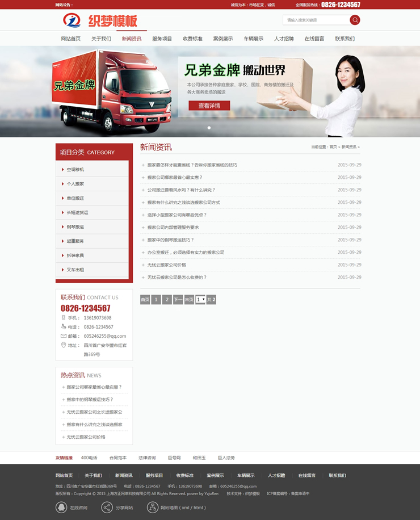Click the search keyword input field
Screen dimensions: 420x520
[316, 20]
